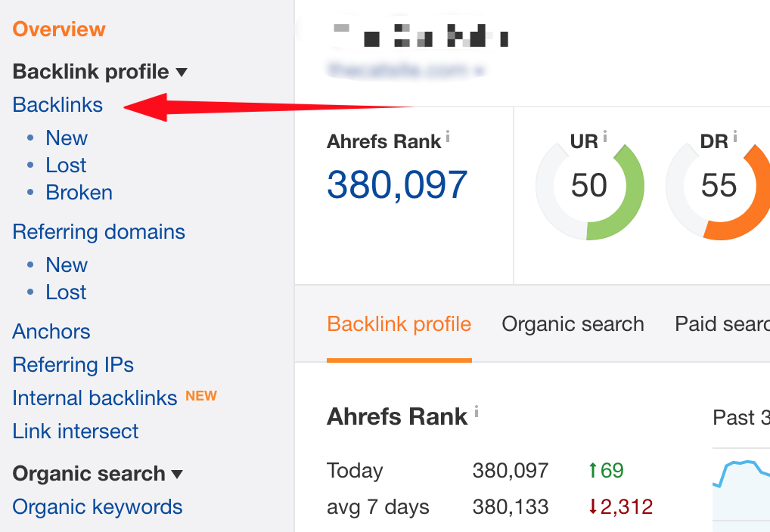Click the UR gauge showing 50
Viewport: 770px width, 532px height.
click(x=589, y=187)
